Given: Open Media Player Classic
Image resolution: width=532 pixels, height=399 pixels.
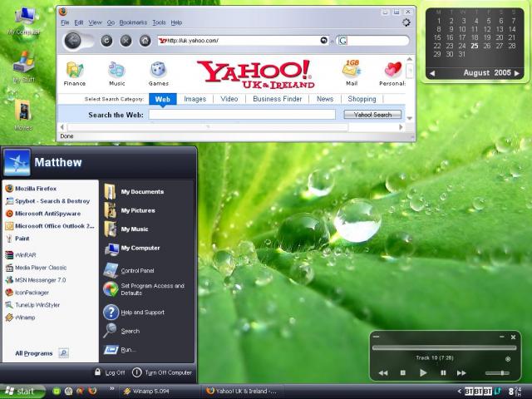Looking at the screenshot, I should 36,268.
